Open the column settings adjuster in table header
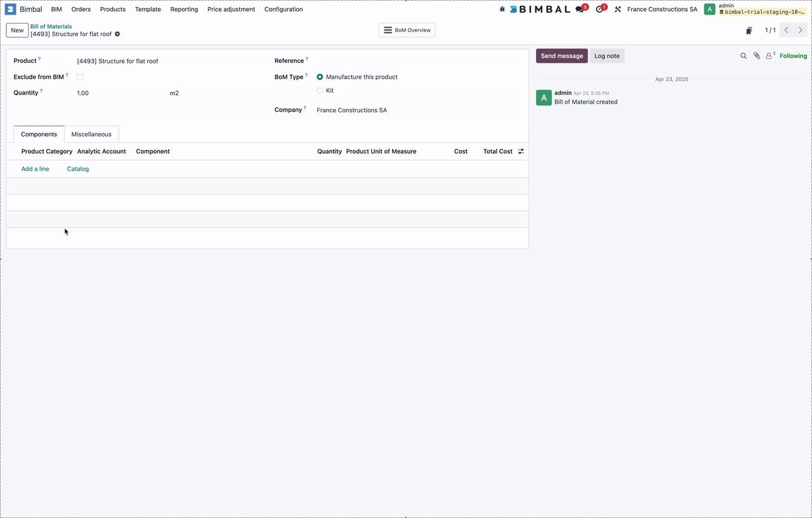Image resolution: width=812 pixels, height=518 pixels. point(521,152)
